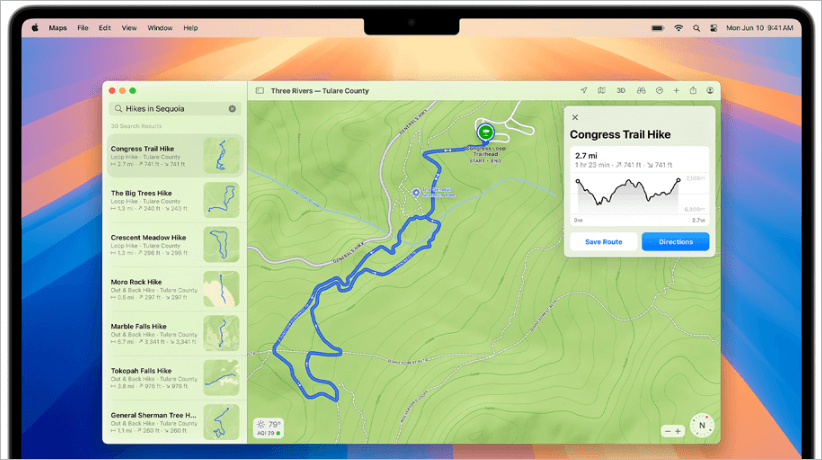Click the 2.7 mi distance text

point(586,155)
